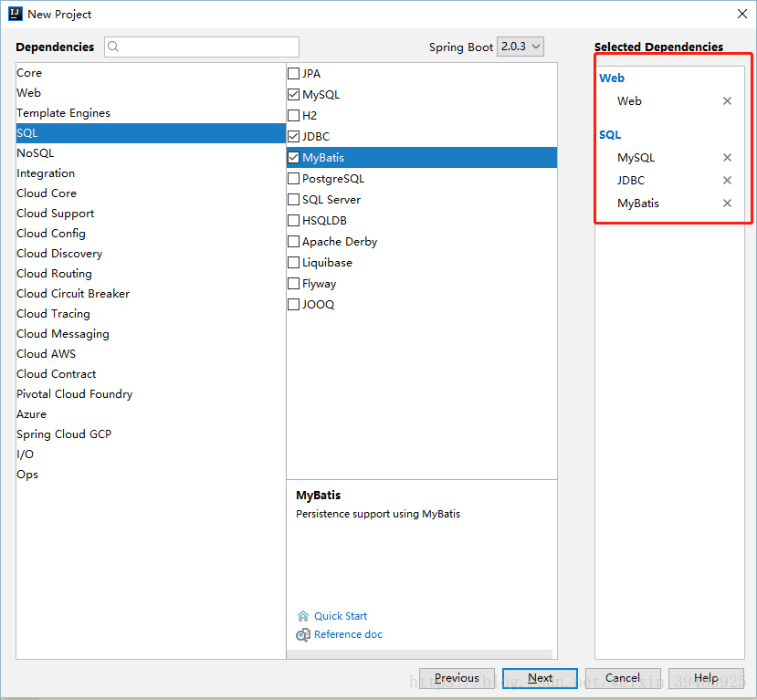Screen dimensions: 757x700
Task: Tick the Flyway checkbox
Action: (293, 283)
